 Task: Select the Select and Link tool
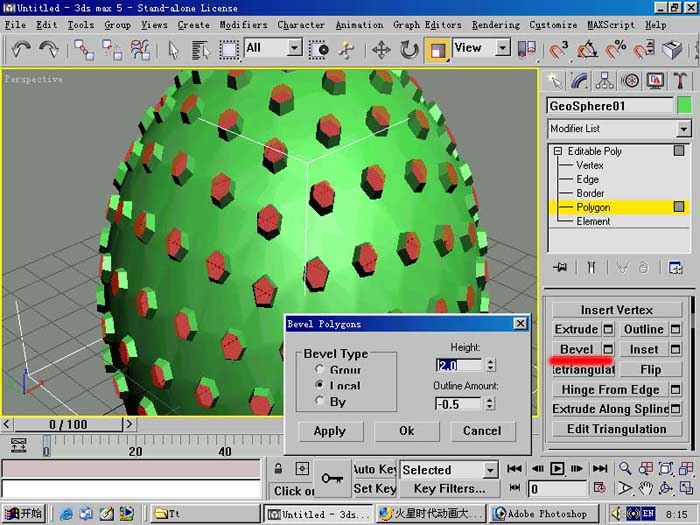coord(84,50)
